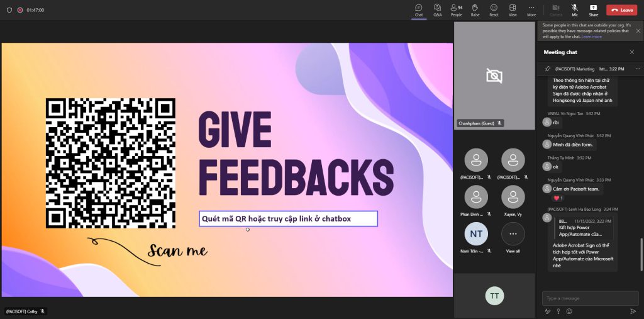Open the Share content tray
Screen dimensions: 644x319
[x=594, y=10]
